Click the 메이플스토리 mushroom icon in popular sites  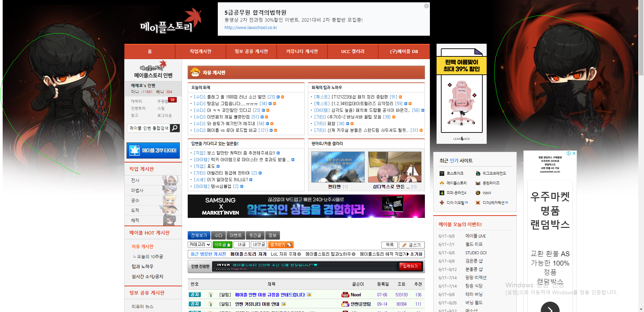442,183
